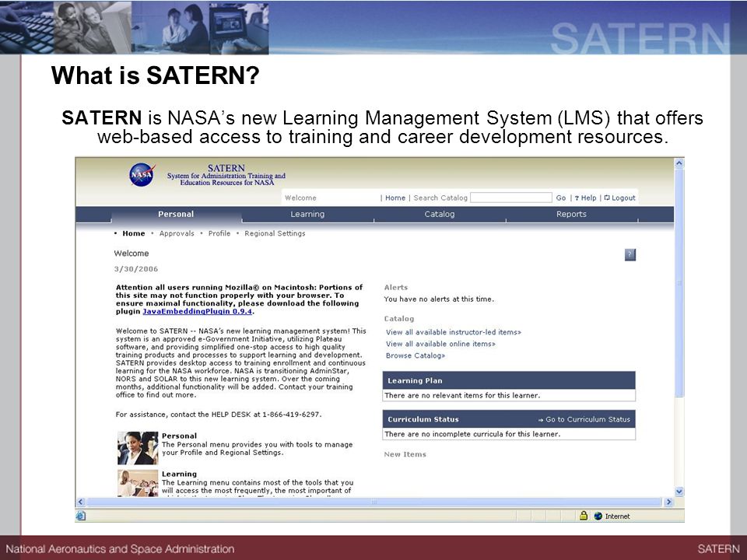Click the padlock security icon in status bar
747x560 pixels.
point(583,516)
